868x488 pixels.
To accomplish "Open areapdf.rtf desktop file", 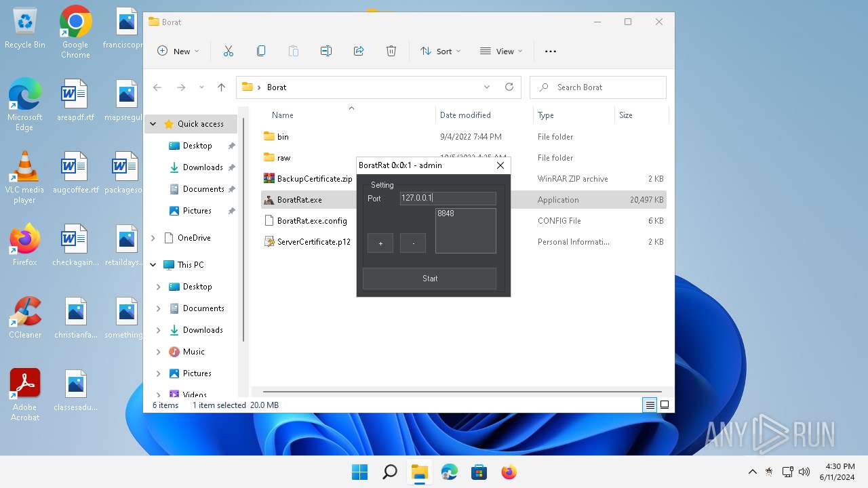I will (x=75, y=100).
